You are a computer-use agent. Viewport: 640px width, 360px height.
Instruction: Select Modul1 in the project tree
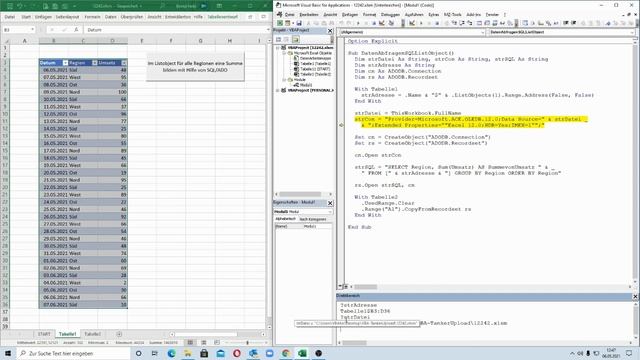click(x=305, y=85)
